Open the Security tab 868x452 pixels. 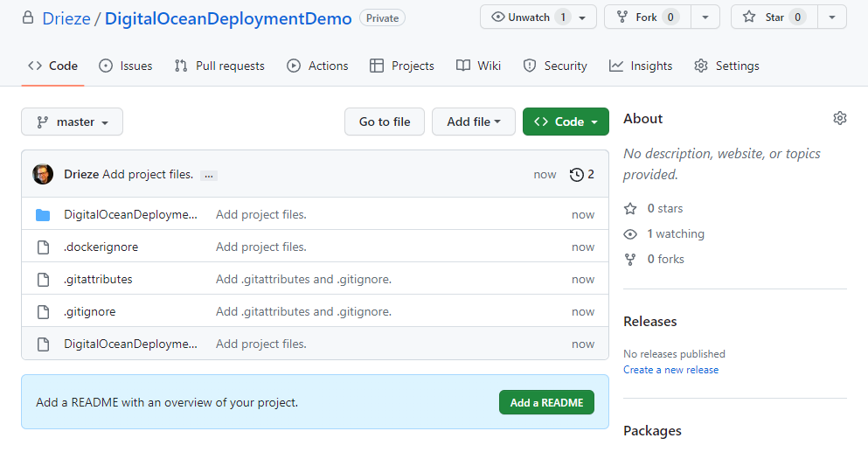tap(555, 66)
